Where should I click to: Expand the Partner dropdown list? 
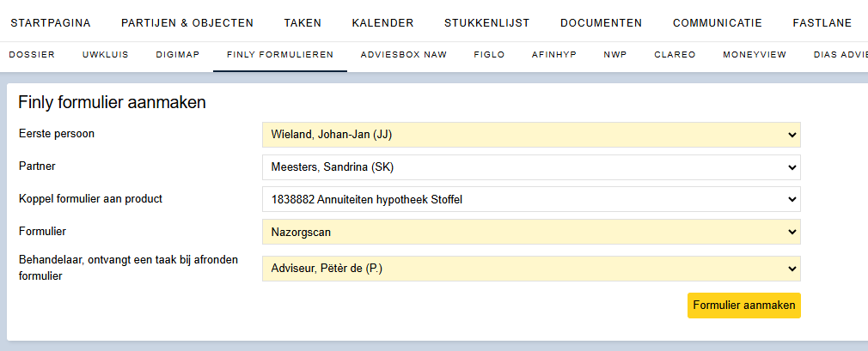tap(531, 167)
